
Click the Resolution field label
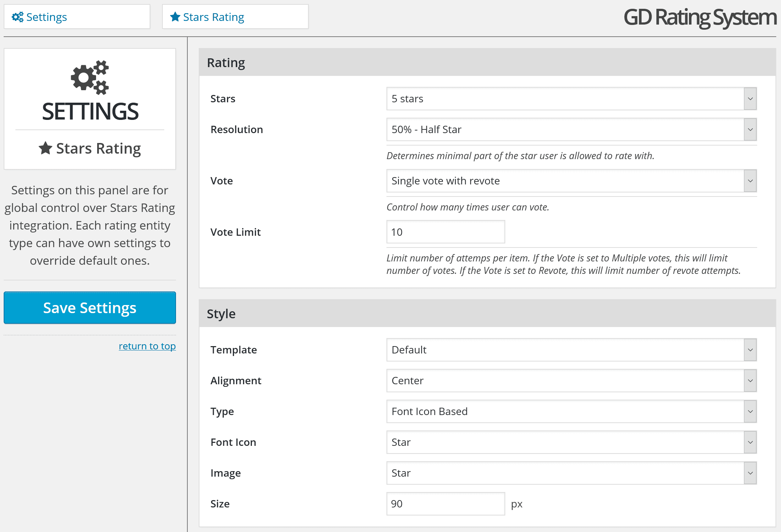tap(237, 129)
